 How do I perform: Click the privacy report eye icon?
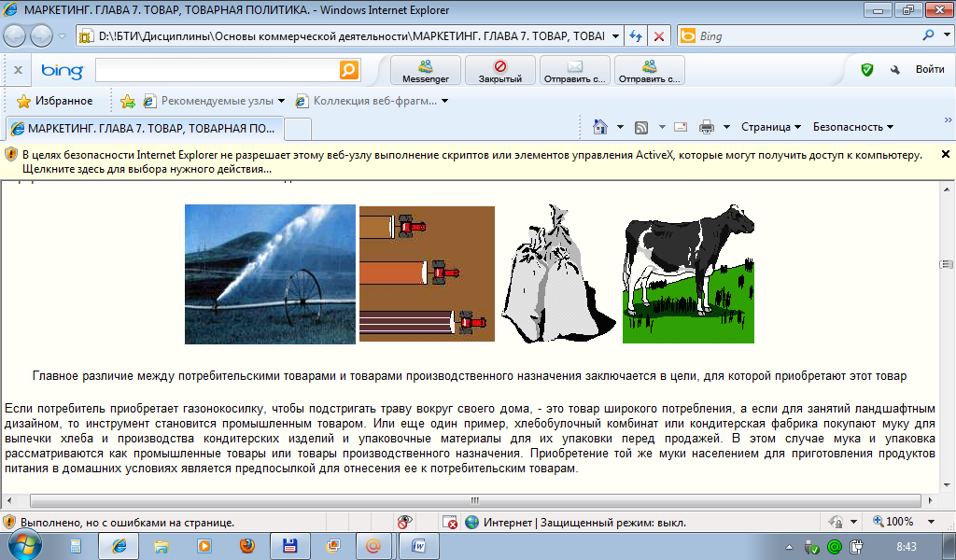point(404,523)
